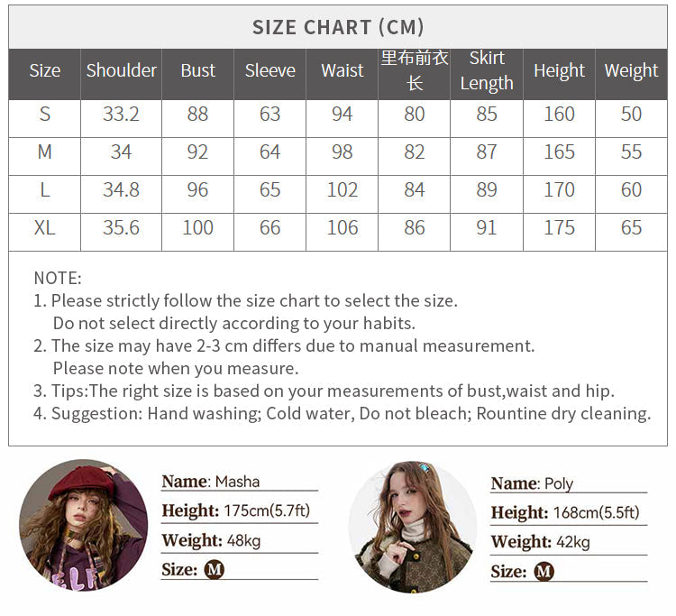Click the NOTE heading text

(58, 278)
